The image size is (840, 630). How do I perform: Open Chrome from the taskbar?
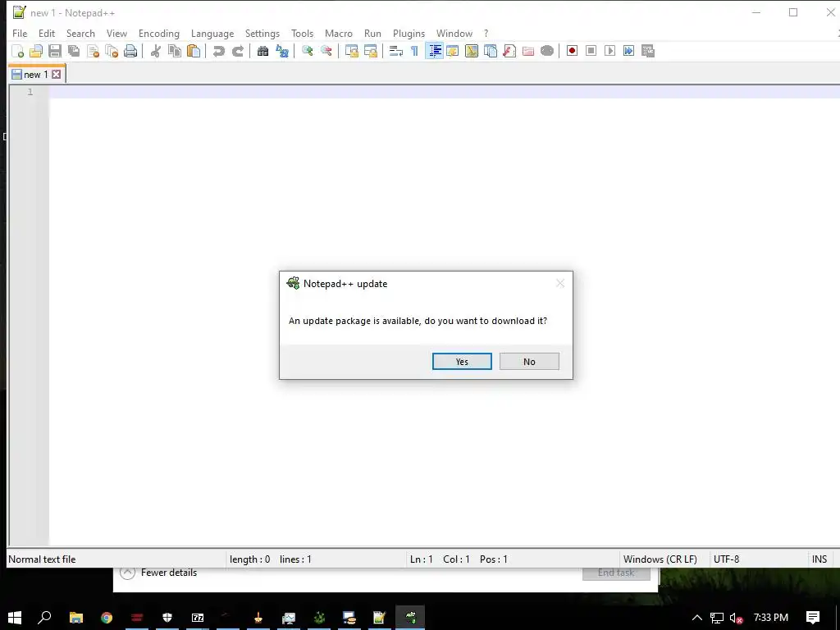(x=107, y=618)
